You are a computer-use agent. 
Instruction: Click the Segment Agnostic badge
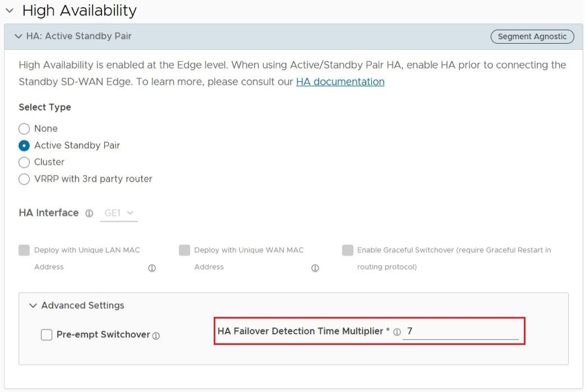532,37
